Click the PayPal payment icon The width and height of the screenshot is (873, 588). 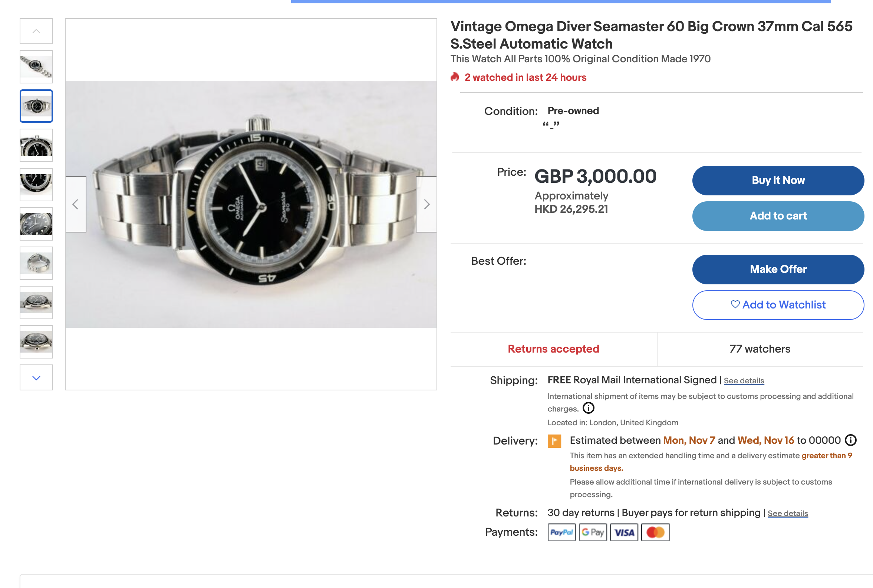pos(561,532)
